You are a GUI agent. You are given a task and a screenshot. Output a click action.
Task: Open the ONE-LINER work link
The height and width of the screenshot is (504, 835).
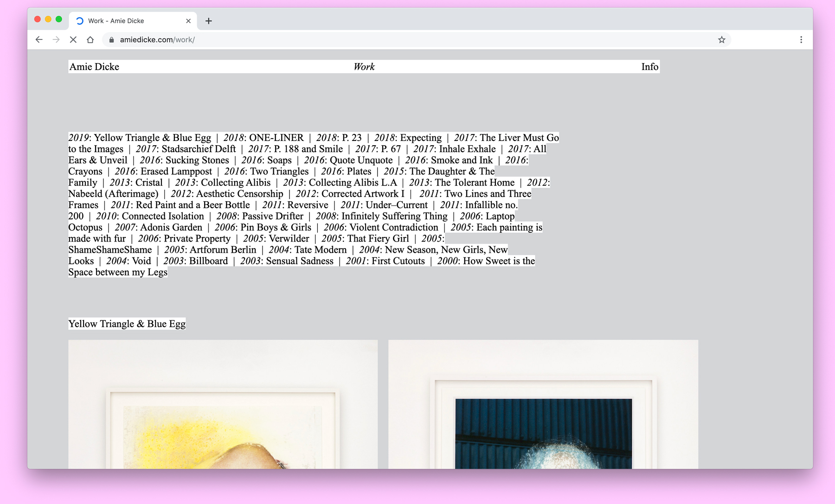click(276, 138)
